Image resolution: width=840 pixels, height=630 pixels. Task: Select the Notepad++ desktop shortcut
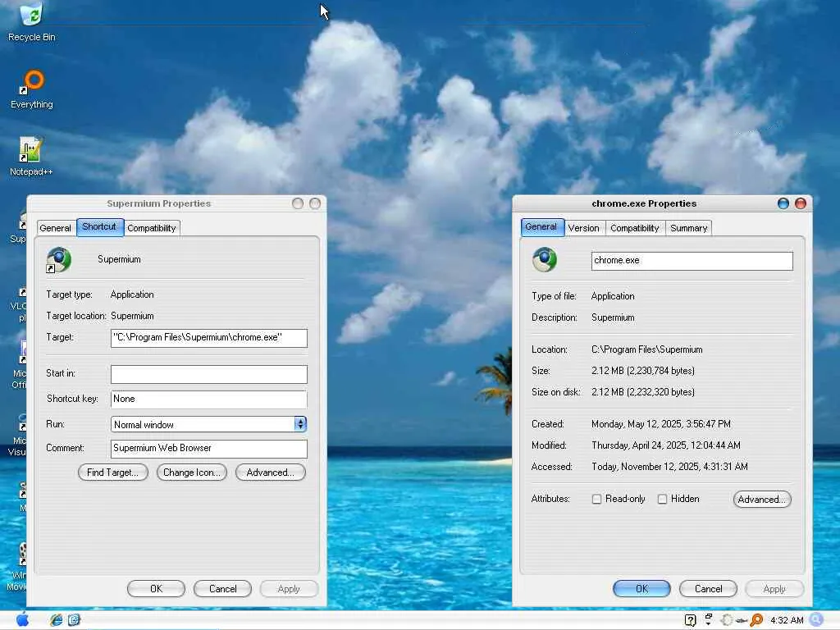(x=31, y=156)
